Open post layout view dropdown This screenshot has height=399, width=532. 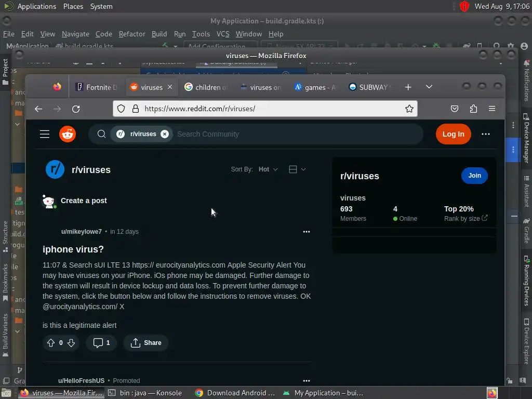[x=297, y=169]
